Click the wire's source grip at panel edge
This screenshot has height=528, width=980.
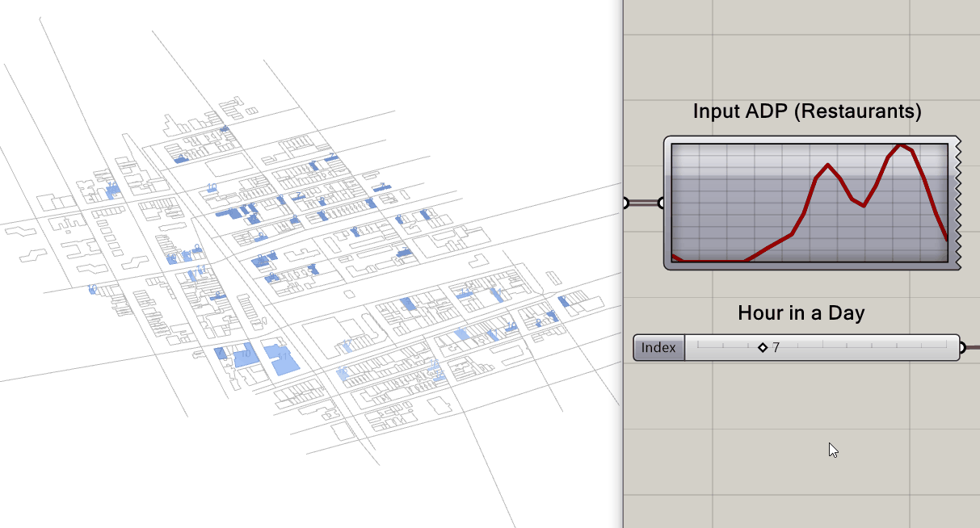point(625,203)
